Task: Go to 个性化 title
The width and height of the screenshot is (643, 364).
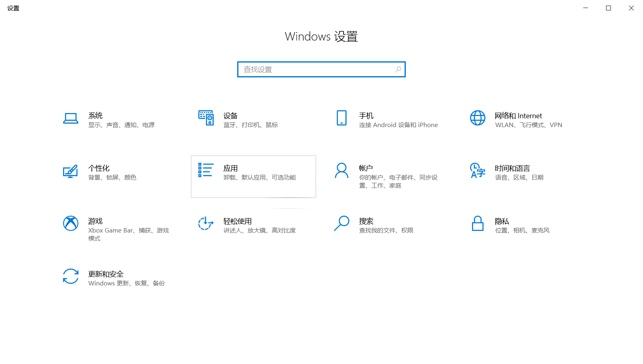Action: [x=99, y=168]
